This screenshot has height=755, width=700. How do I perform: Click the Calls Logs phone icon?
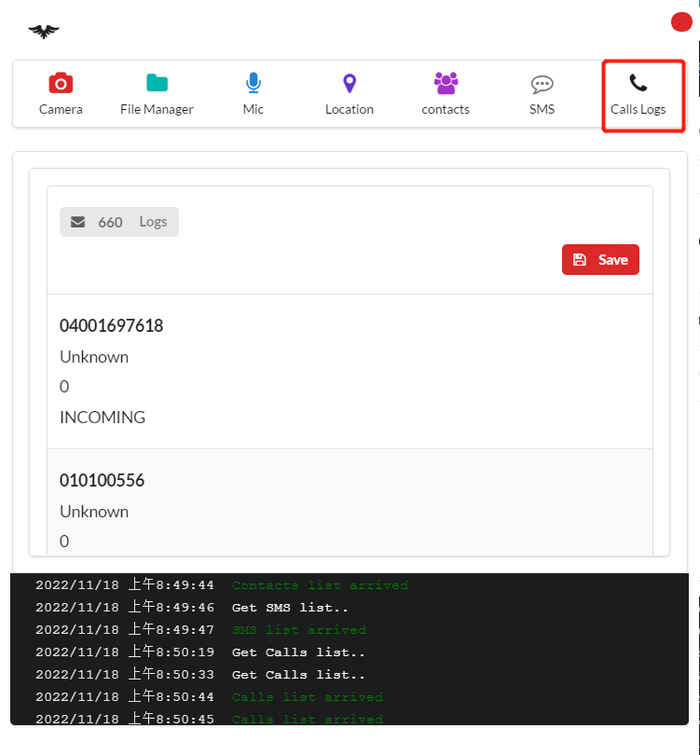click(638, 84)
